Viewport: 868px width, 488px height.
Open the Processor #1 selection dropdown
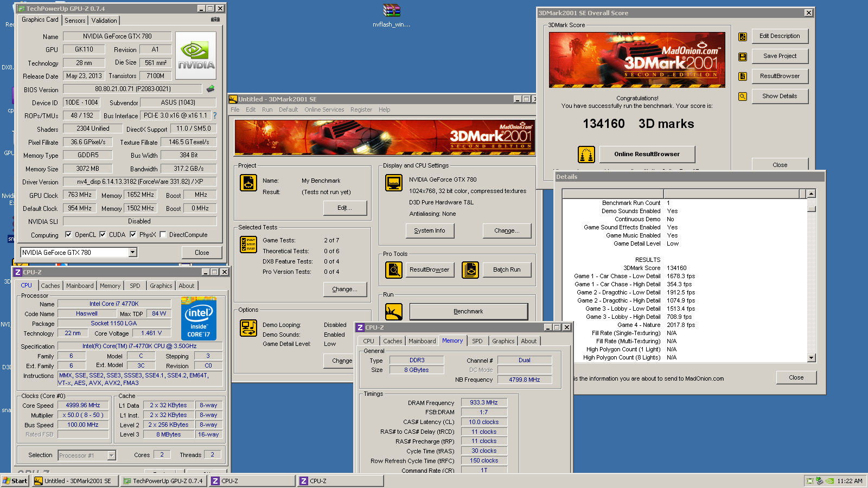tap(111, 455)
